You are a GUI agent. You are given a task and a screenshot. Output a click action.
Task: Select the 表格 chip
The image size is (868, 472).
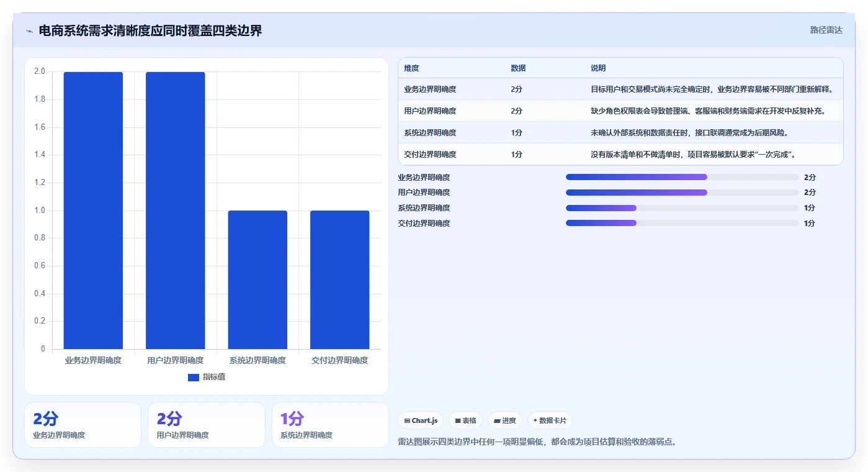tap(465, 420)
